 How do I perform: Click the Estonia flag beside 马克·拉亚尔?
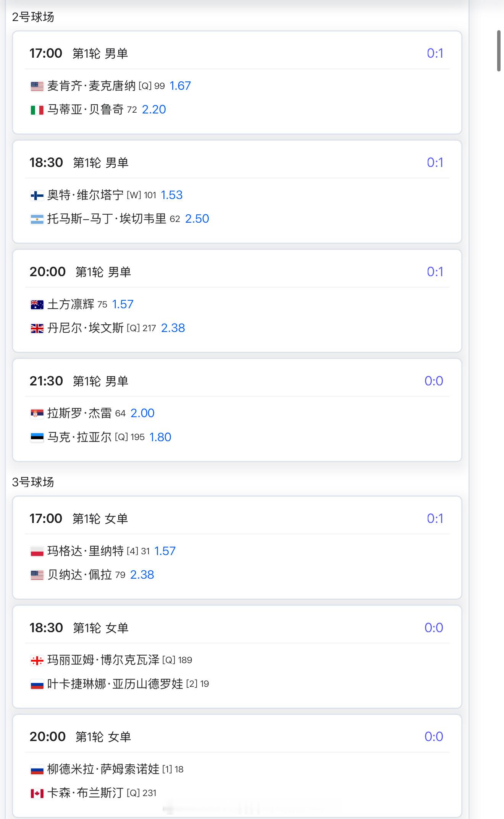click(x=37, y=437)
